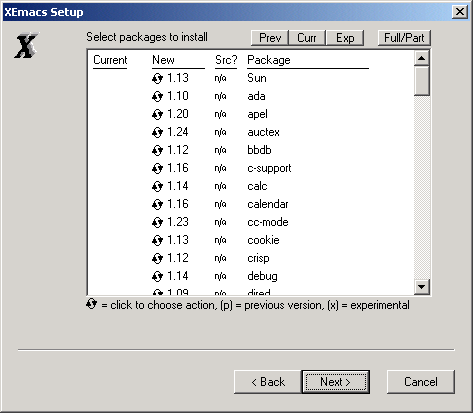Screen dimensions: 473x413
Task: Click the Current column header
Action: tap(110, 60)
